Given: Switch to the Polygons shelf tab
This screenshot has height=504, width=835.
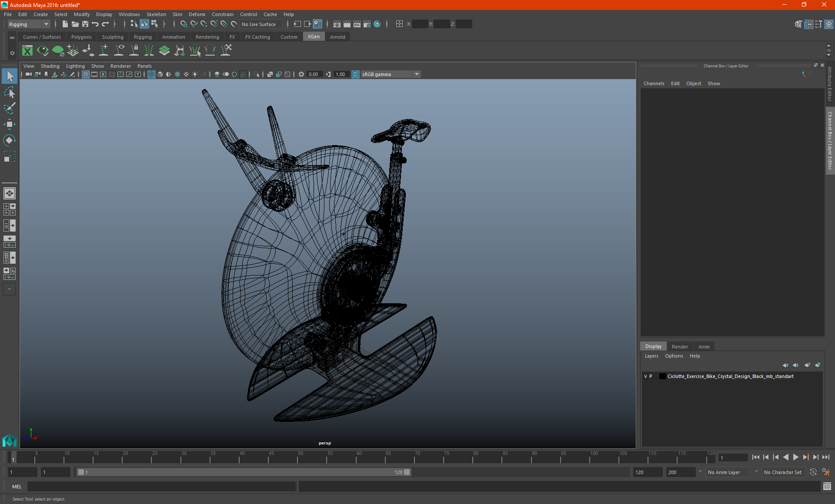Looking at the screenshot, I should (81, 37).
